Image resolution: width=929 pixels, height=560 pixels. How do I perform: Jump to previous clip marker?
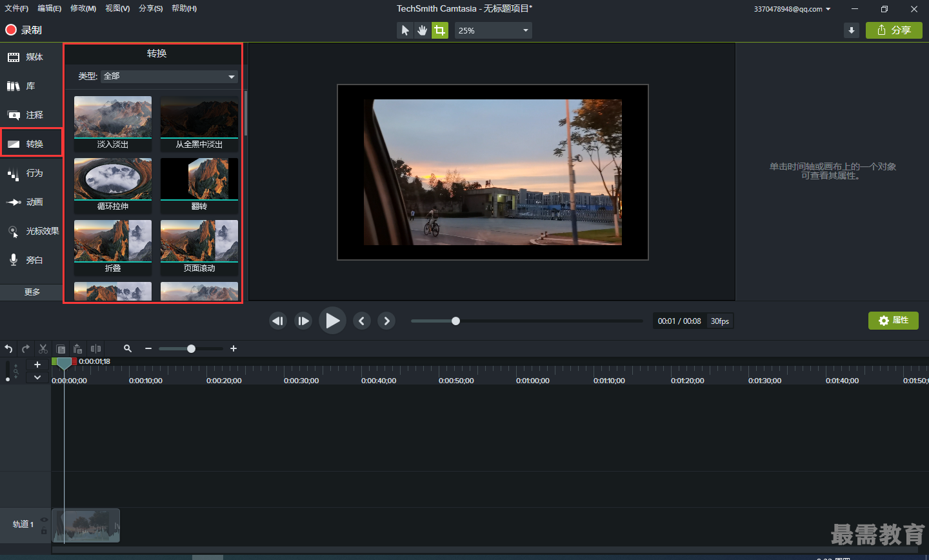coord(362,321)
